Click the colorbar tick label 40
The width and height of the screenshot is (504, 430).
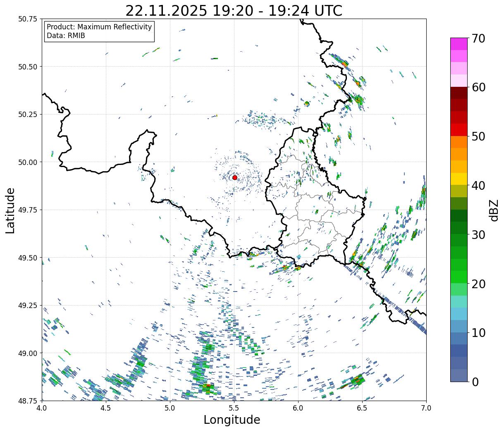(478, 186)
